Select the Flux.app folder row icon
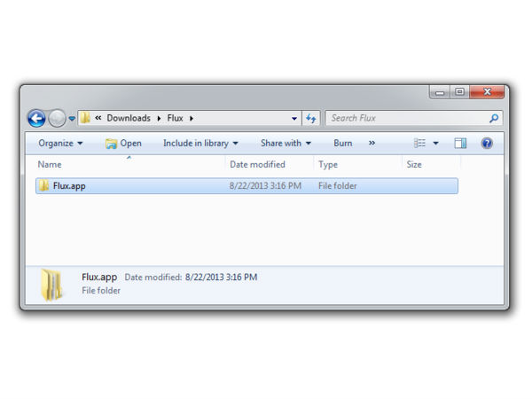 [43, 185]
